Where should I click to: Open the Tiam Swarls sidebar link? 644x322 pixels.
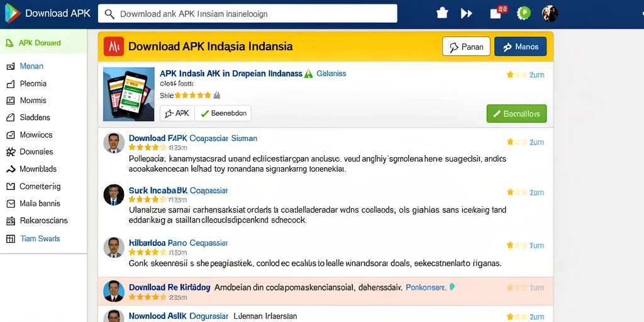[x=40, y=238]
